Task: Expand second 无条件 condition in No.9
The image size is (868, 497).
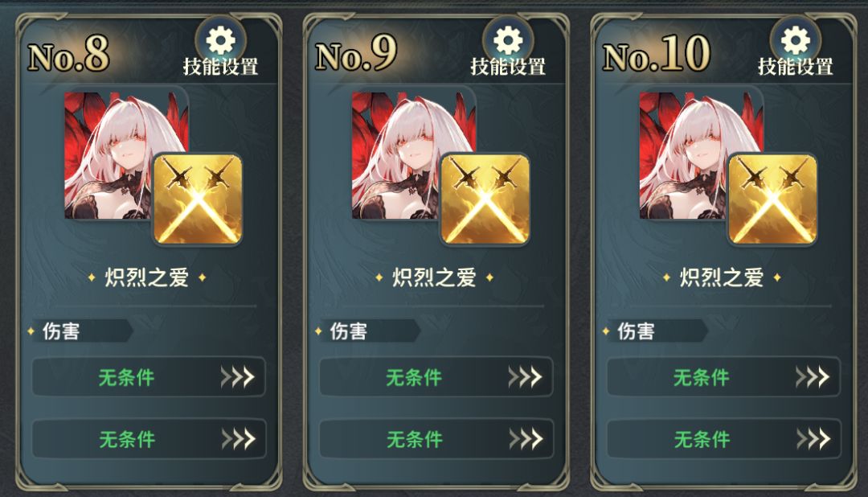Action: coord(436,439)
